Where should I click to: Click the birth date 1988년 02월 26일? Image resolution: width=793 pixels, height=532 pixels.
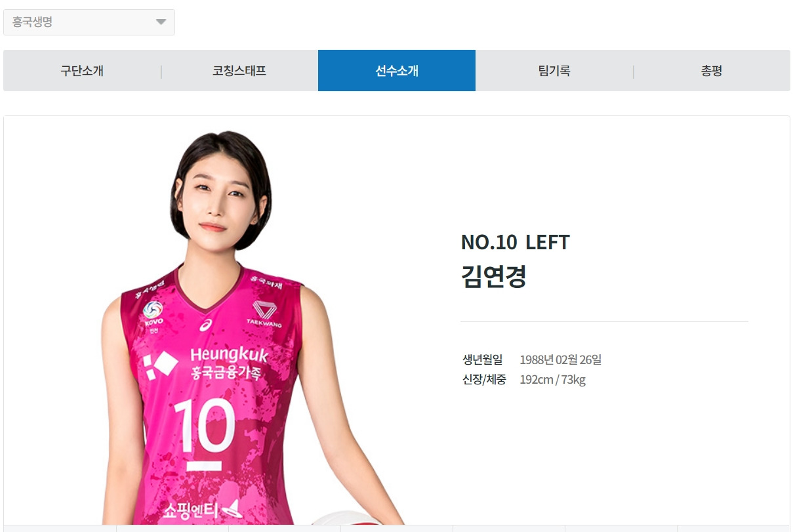coord(560,359)
